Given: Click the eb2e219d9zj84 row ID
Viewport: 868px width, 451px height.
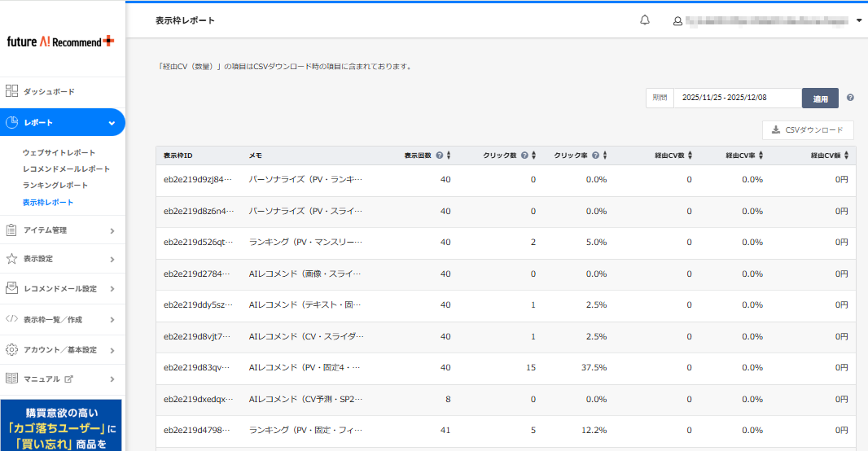Looking at the screenshot, I should pos(198,179).
